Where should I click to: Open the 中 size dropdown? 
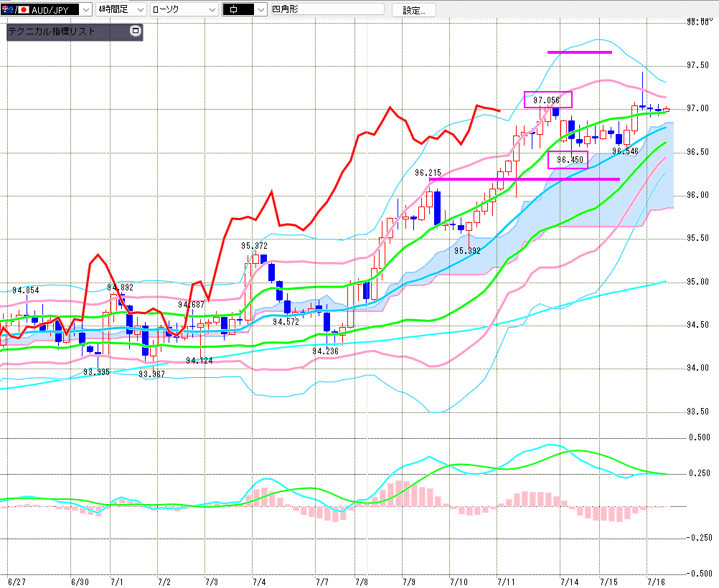(x=261, y=9)
